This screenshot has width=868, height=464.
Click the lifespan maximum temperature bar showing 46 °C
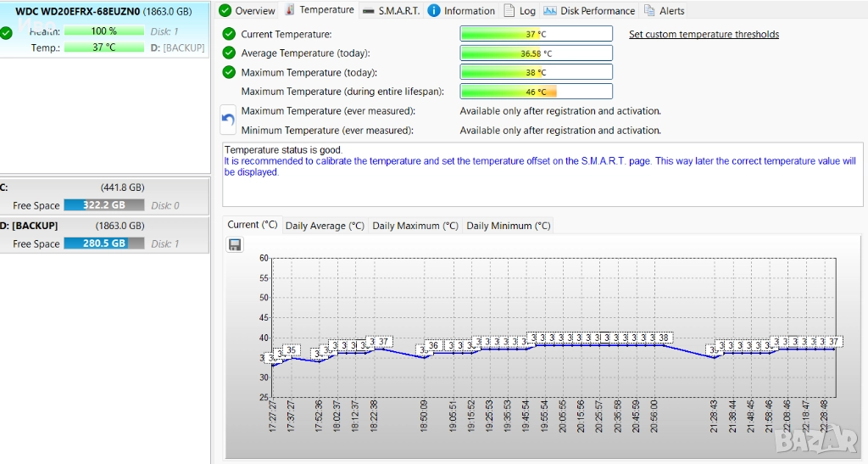536,92
